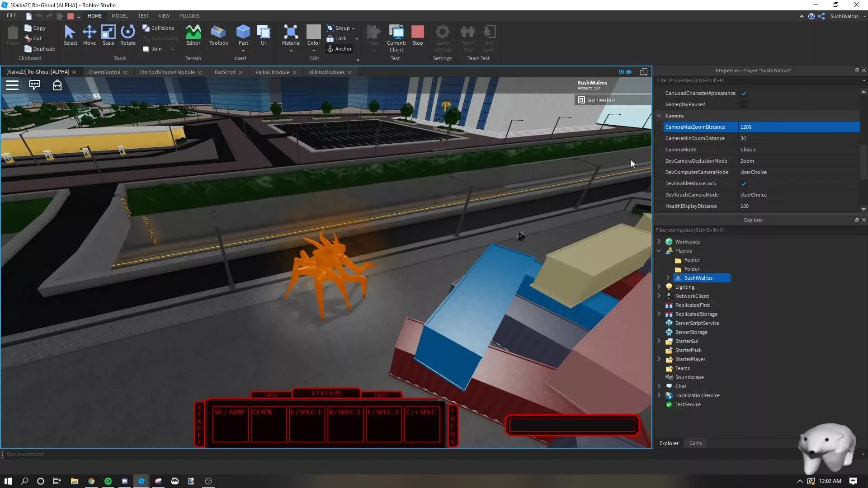Expand the Workspace tree node

click(x=659, y=242)
